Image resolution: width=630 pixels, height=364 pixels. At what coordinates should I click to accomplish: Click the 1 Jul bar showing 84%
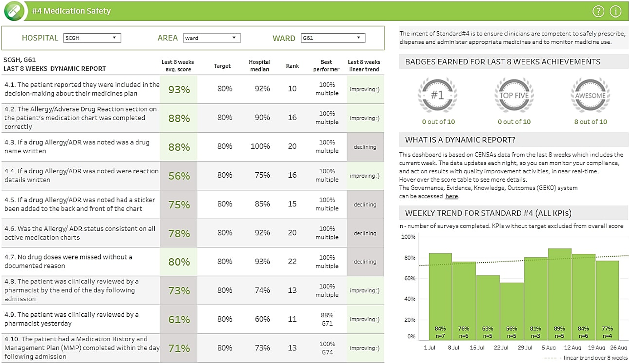tap(440, 297)
